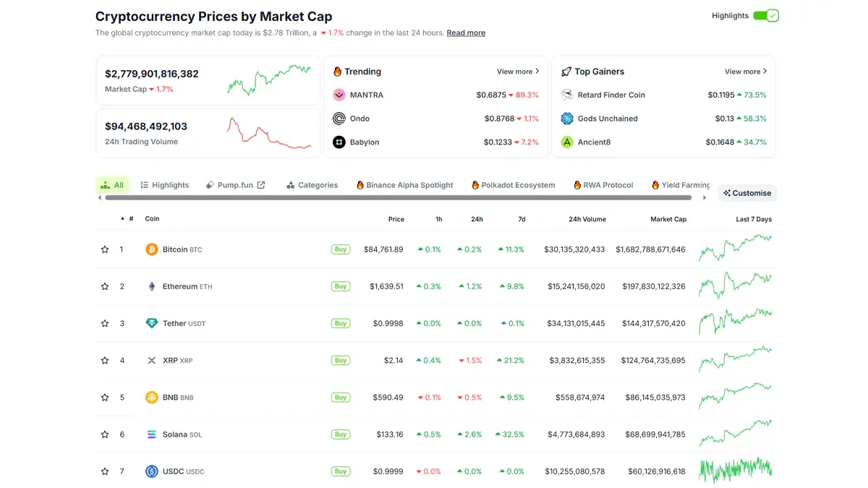The image size is (868, 488).
Task: Sort table by Coin column header
Action: pyautogui.click(x=152, y=219)
